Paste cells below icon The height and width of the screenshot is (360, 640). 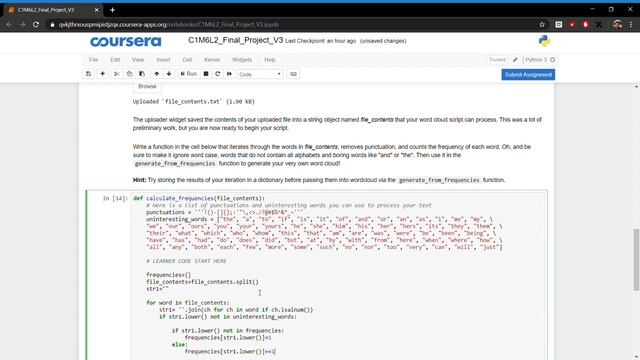click(x=142, y=74)
